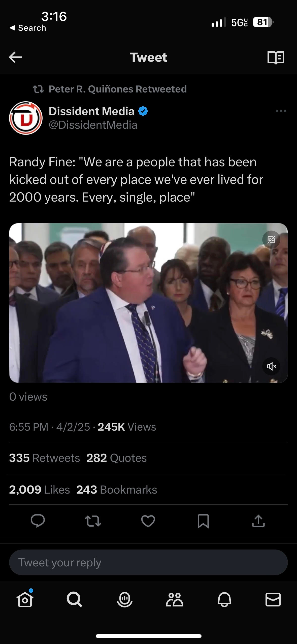Unmute the video with the speaker icon
Image resolution: width=297 pixels, height=644 pixels.
click(x=271, y=366)
